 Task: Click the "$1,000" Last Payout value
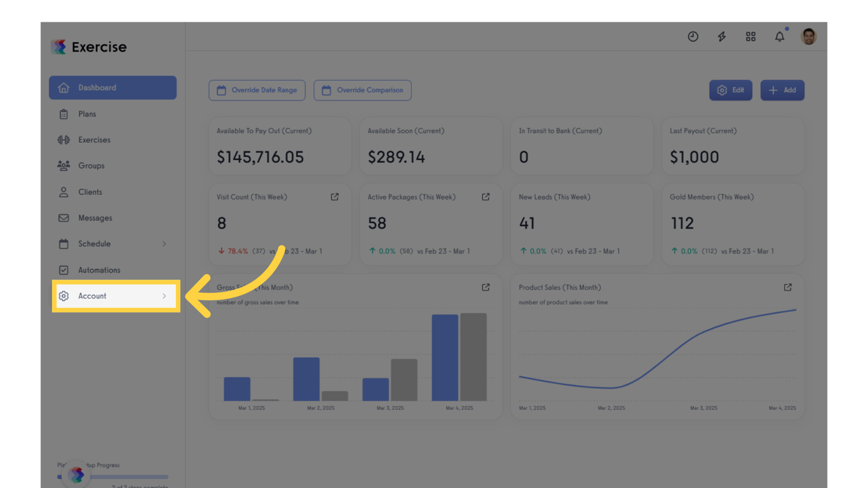click(695, 157)
